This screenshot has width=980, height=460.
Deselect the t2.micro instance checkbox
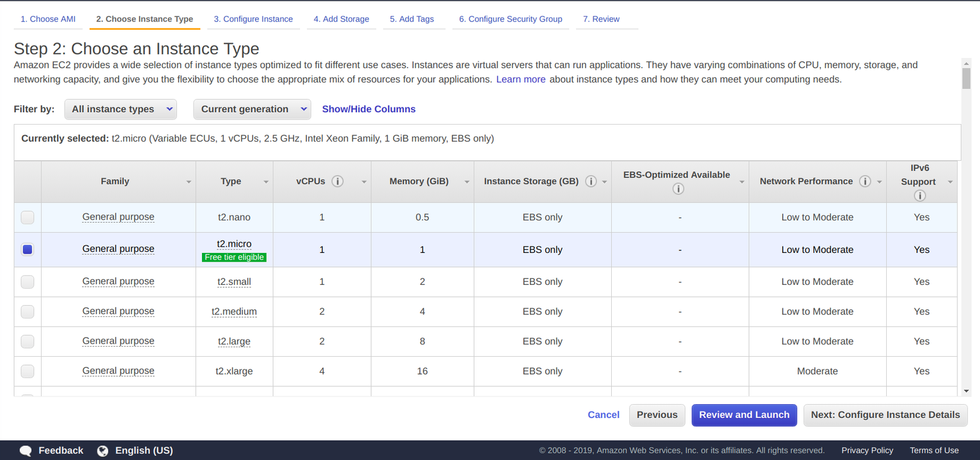(27, 249)
